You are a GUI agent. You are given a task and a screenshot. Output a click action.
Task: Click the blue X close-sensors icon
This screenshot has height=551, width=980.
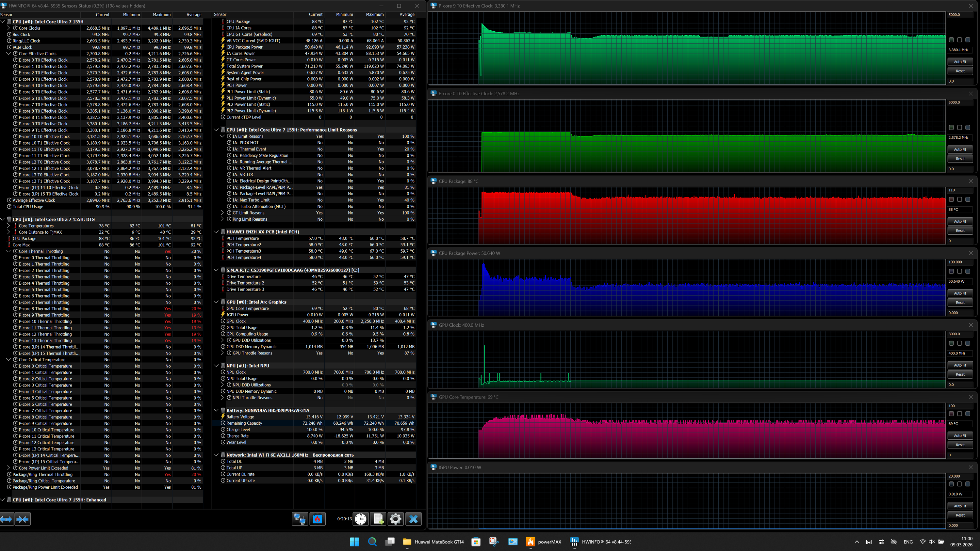[x=413, y=519]
